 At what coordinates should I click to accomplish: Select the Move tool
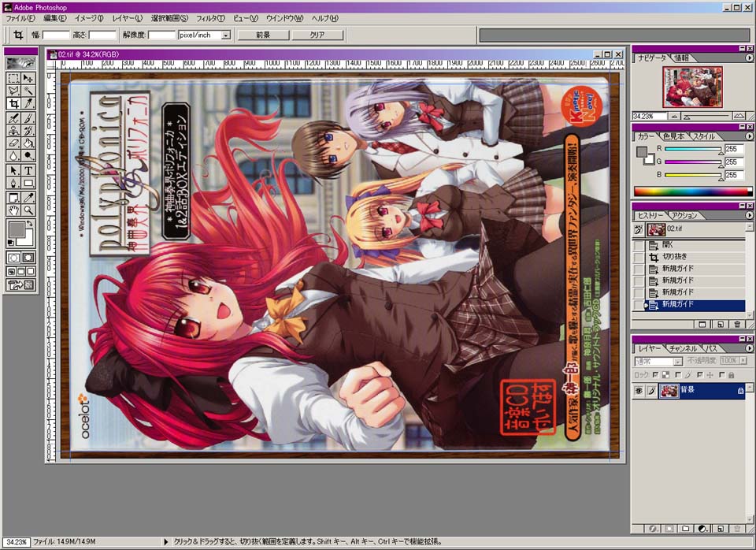(28, 78)
